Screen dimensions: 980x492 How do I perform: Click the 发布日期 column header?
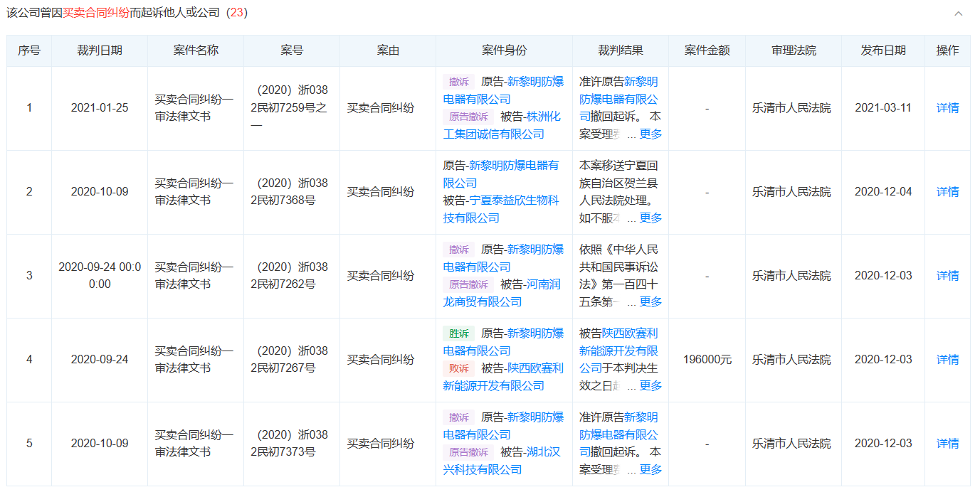pos(883,50)
